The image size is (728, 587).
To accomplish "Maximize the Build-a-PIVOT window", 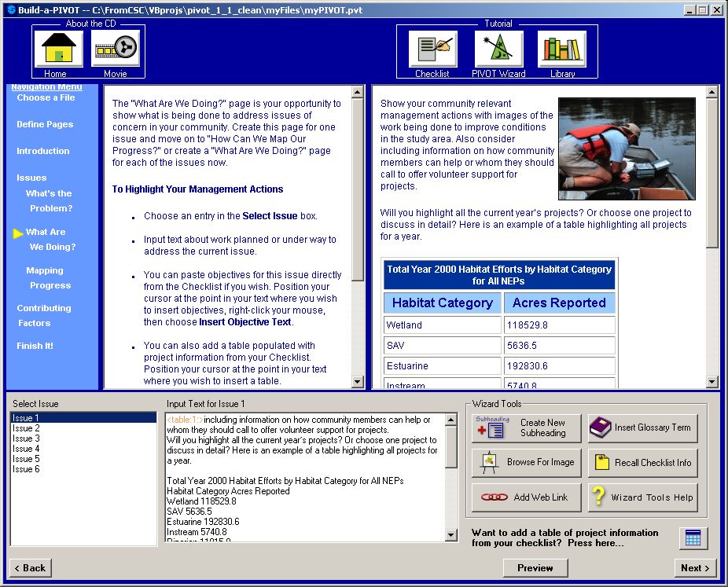I will (703, 9).
